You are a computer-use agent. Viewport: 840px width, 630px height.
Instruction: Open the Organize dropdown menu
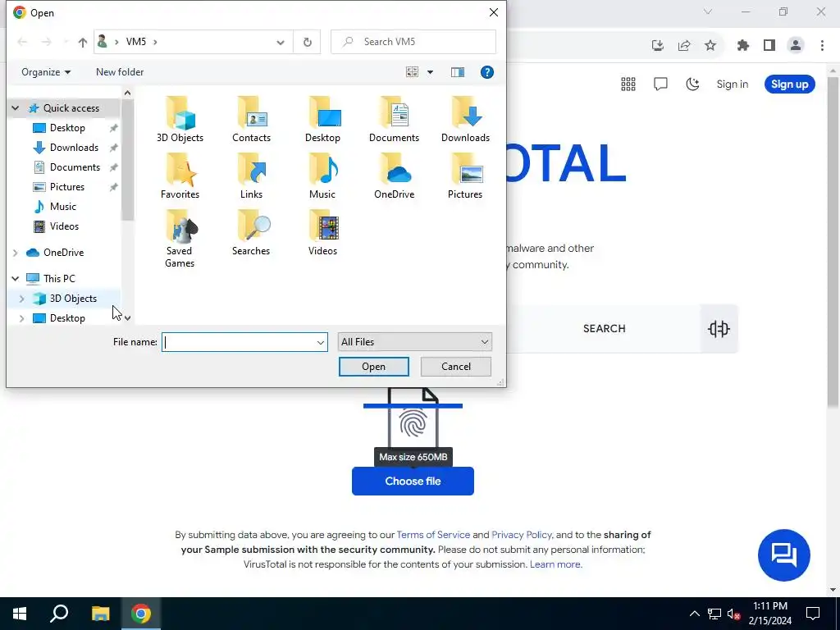pyautogui.click(x=46, y=72)
